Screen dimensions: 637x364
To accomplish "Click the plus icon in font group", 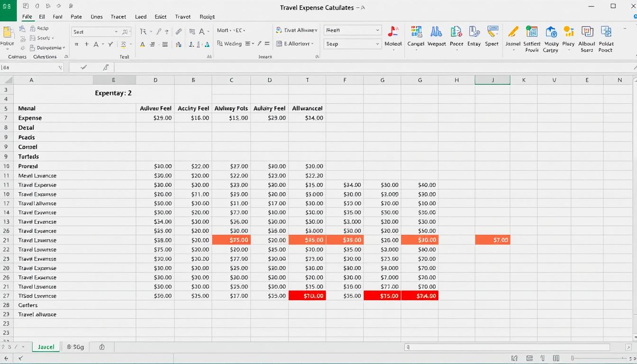I will pos(86,44).
